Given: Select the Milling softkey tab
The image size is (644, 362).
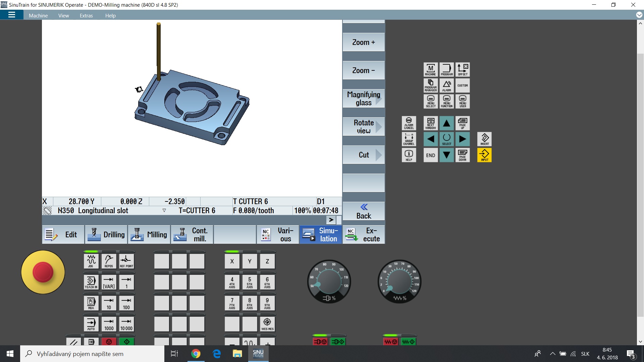Looking at the screenshot, I should [149, 235].
